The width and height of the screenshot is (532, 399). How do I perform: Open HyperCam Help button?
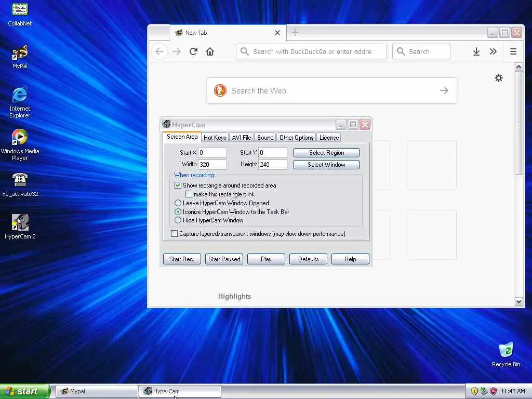pos(350,259)
